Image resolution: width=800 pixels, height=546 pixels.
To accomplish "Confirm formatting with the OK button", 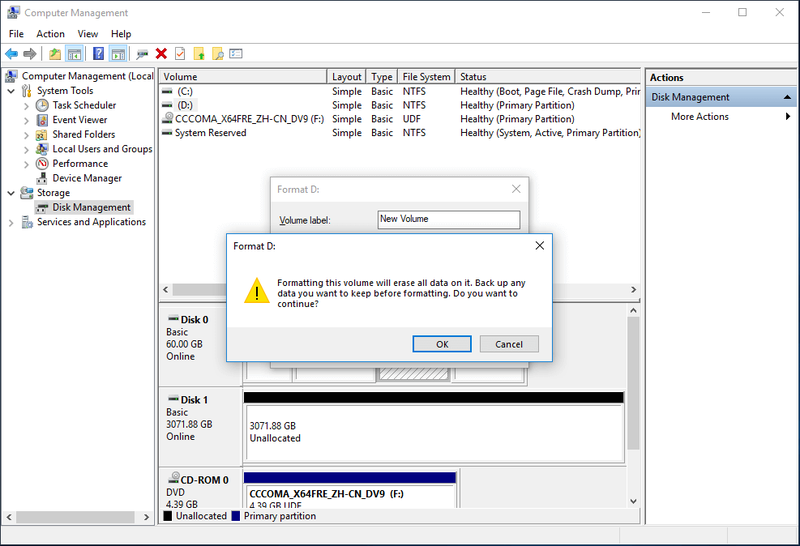I will click(442, 344).
